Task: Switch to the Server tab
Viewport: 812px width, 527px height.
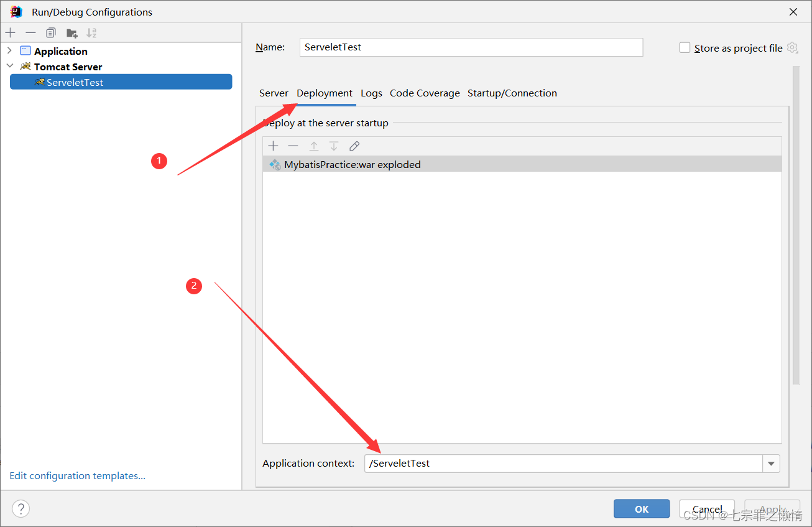Action: pos(274,93)
